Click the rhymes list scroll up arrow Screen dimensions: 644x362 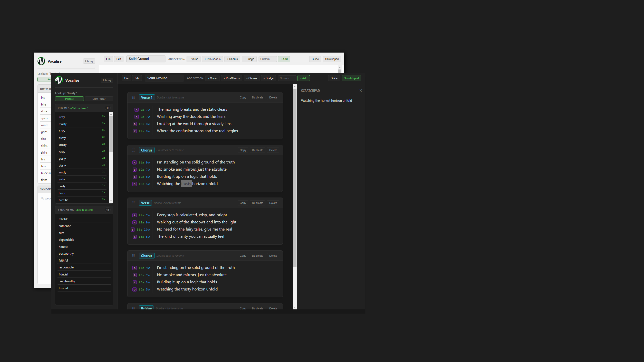pos(111,114)
